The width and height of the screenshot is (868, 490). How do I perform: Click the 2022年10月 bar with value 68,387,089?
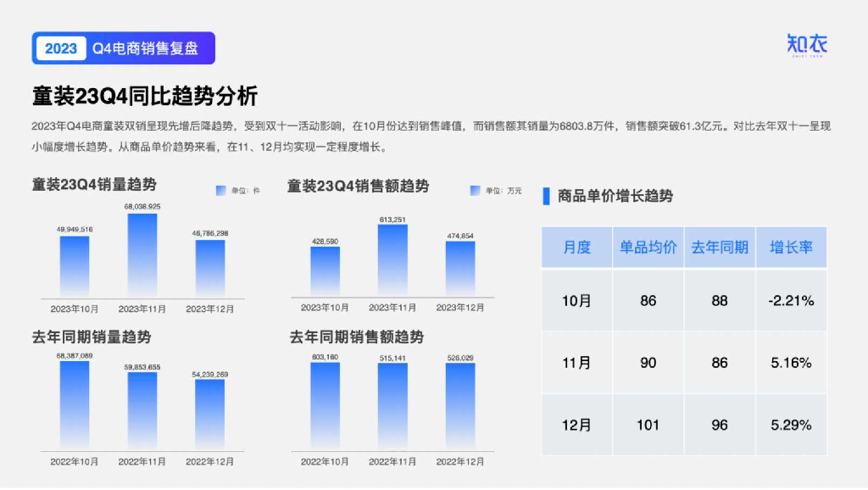pos(75,405)
